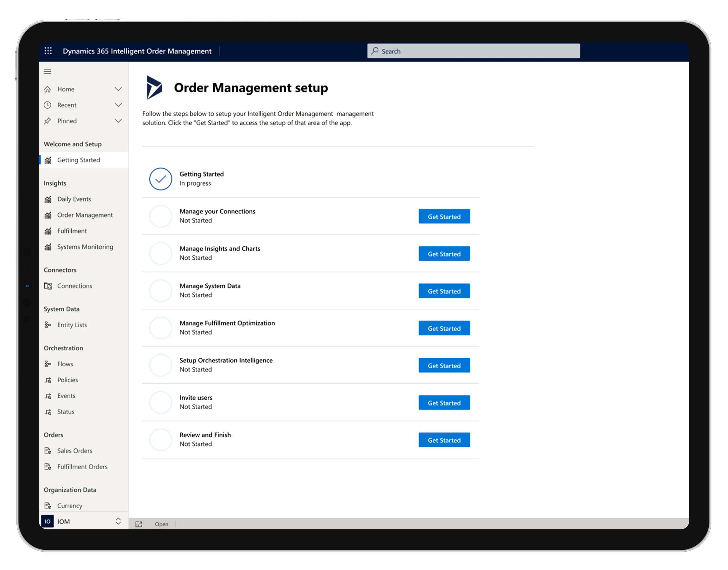This screenshot has width=728, height=570.
Task: Open Fulfillment Orders in the sidebar
Action: coord(84,467)
